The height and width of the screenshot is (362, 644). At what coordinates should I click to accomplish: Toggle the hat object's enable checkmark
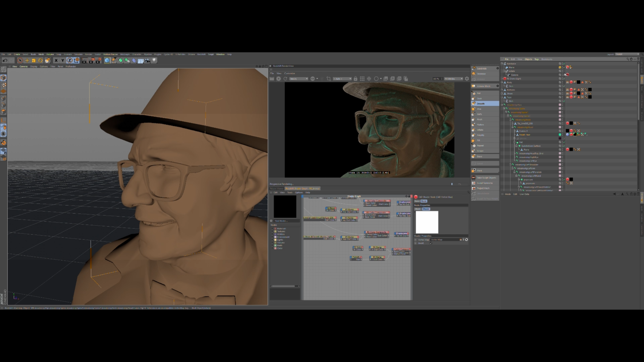(564, 142)
